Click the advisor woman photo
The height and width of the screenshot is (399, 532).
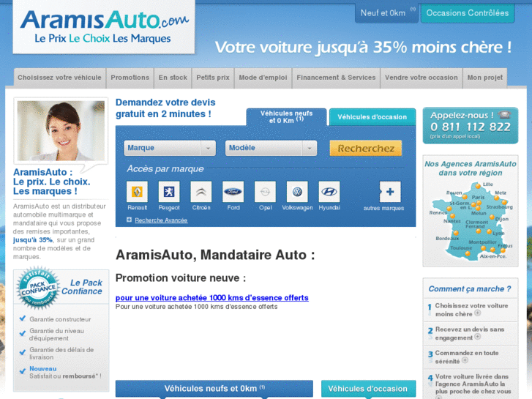(x=61, y=131)
